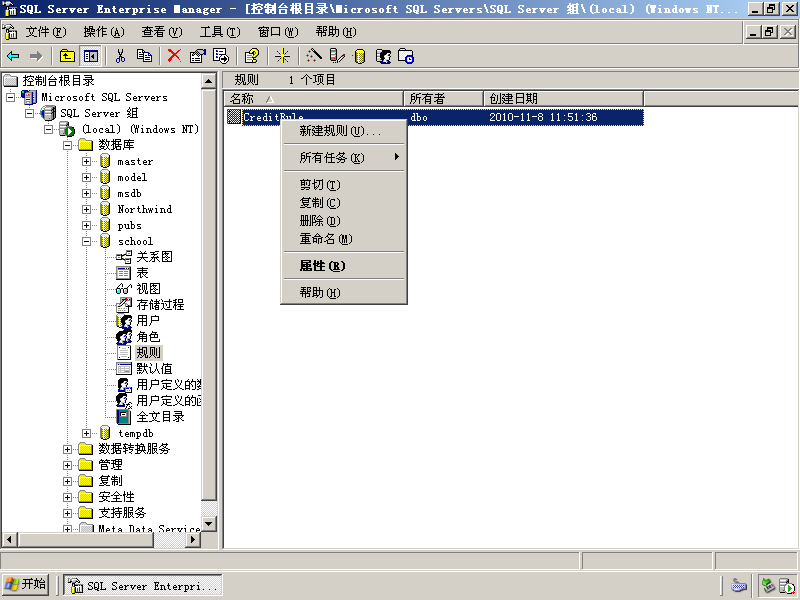This screenshot has width=800, height=600.
Task: Select the 默认值 defaults node
Action: point(154,369)
